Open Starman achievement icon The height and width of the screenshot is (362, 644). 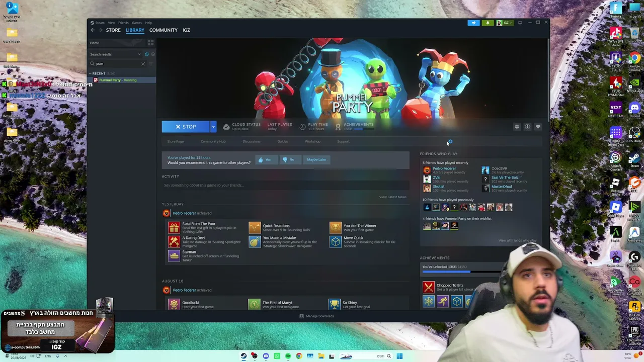pyautogui.click(x=174, y=256)
